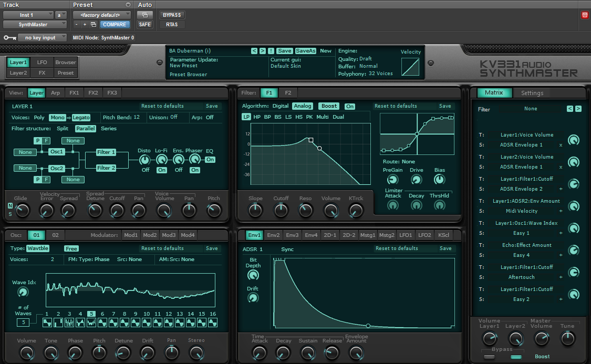Toggle the Lo-Fi effect On button
Image resolution: width=591 pixels, height=364 pixels.
(x=161, y=170)
